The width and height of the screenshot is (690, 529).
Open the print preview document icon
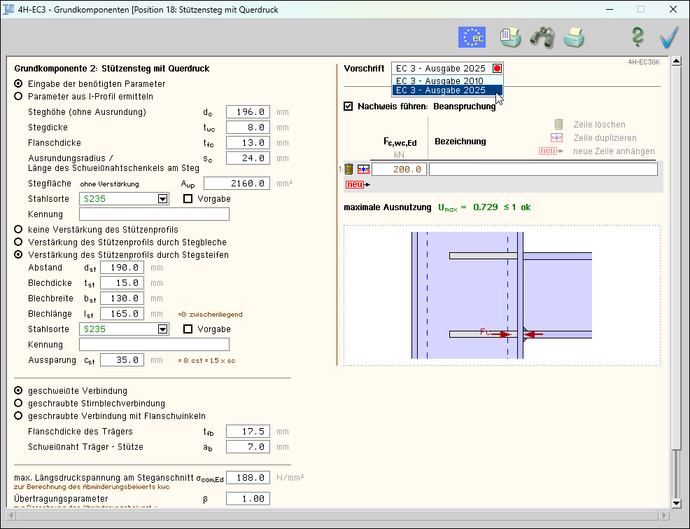click(x=510, y=38)
